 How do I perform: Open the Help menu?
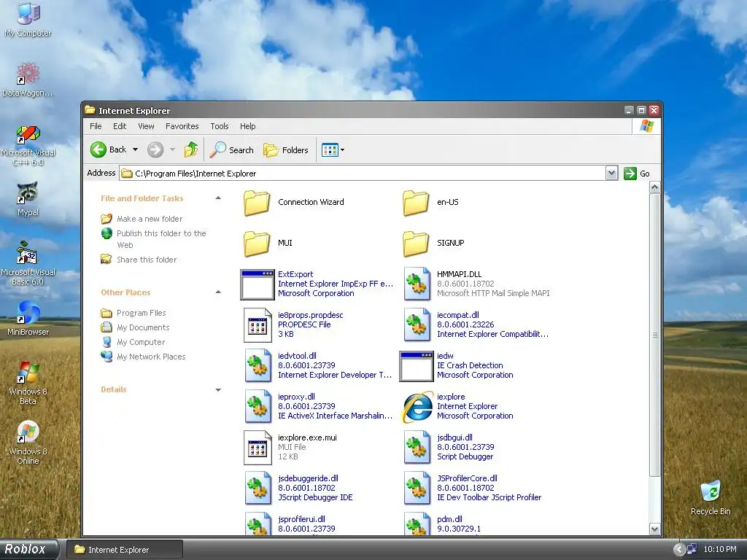click(x=248, y=126)
